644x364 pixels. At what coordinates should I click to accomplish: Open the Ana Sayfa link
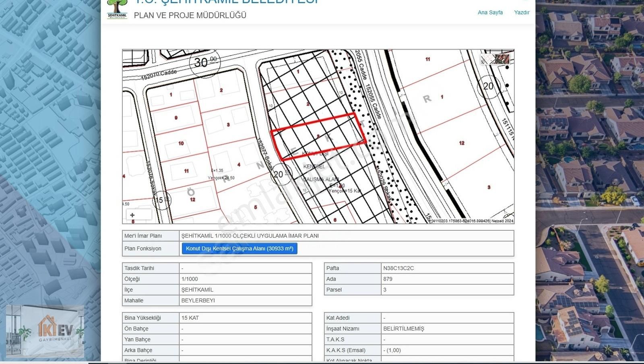(490, 12)
